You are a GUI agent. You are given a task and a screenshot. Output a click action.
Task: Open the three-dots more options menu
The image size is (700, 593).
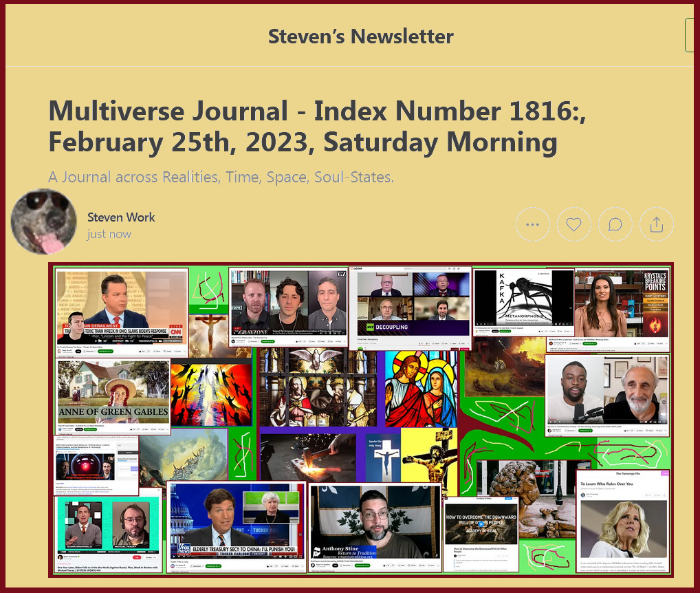click(533, 224)
